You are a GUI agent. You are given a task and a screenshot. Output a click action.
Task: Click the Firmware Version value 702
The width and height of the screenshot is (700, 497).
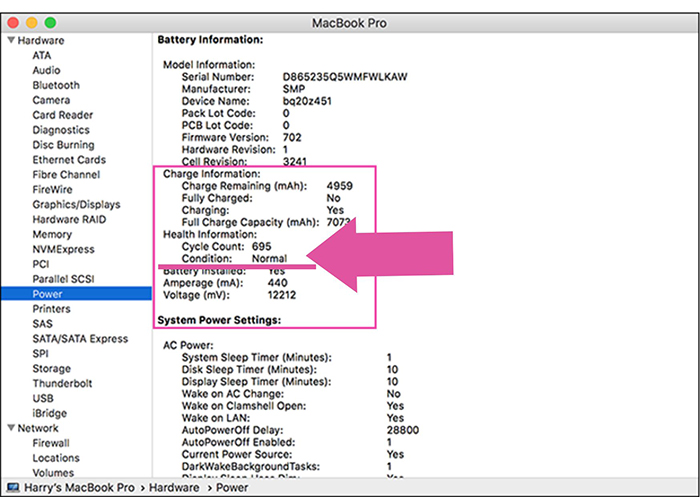[292, 137]
